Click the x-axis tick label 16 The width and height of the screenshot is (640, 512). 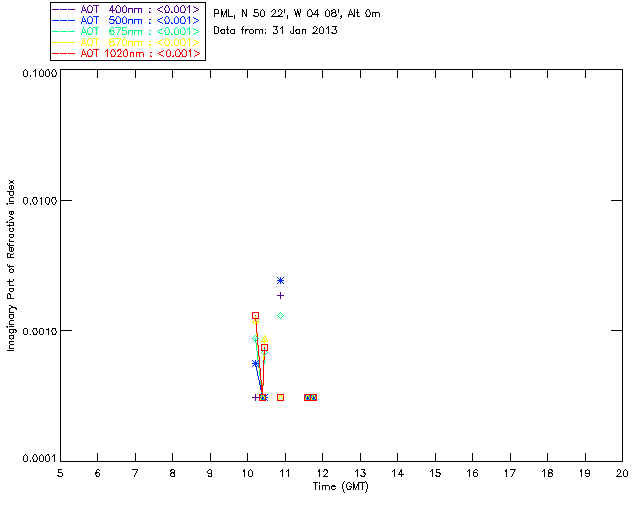tap(473, 473)
